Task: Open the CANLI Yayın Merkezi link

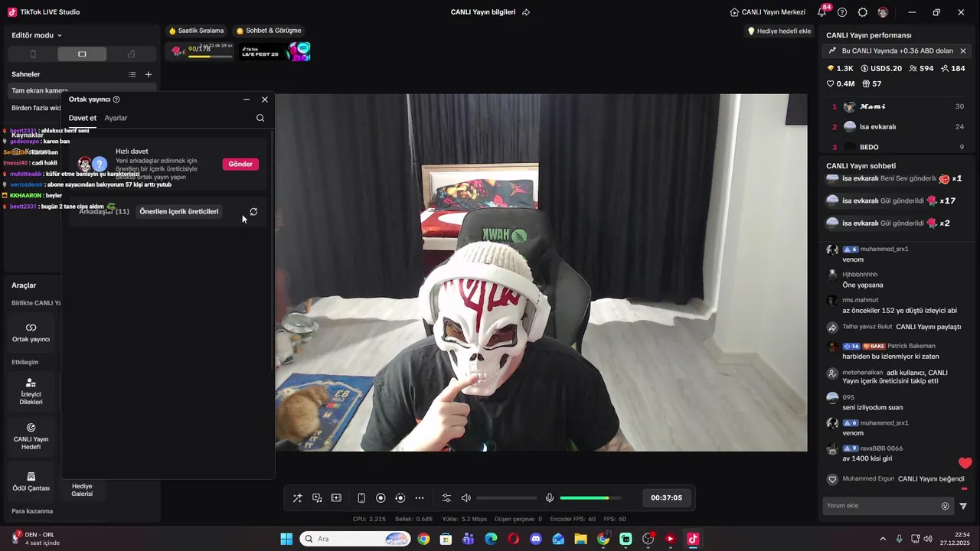Action: pos(768,12)
